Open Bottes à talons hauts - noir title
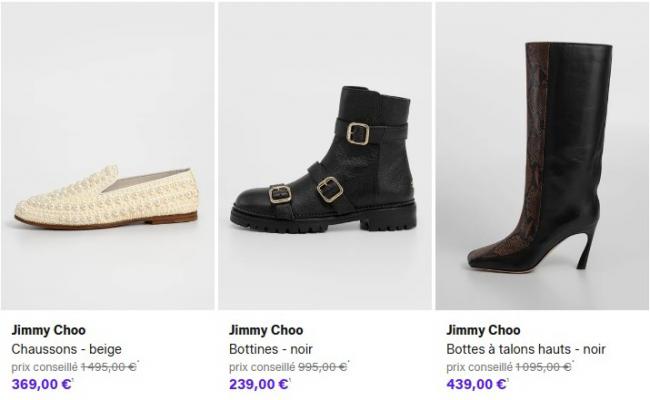The image size is (650, 400). tap(526, 349)
